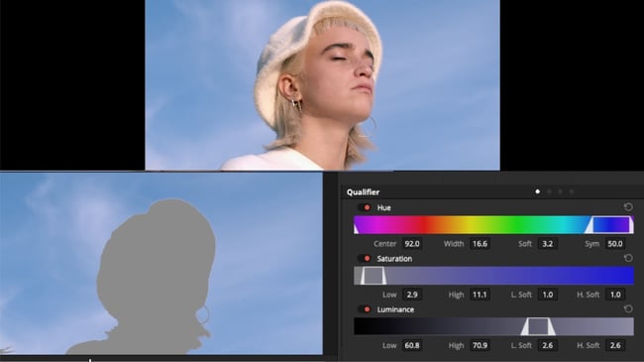Click the Luminance label

(395, 309)
